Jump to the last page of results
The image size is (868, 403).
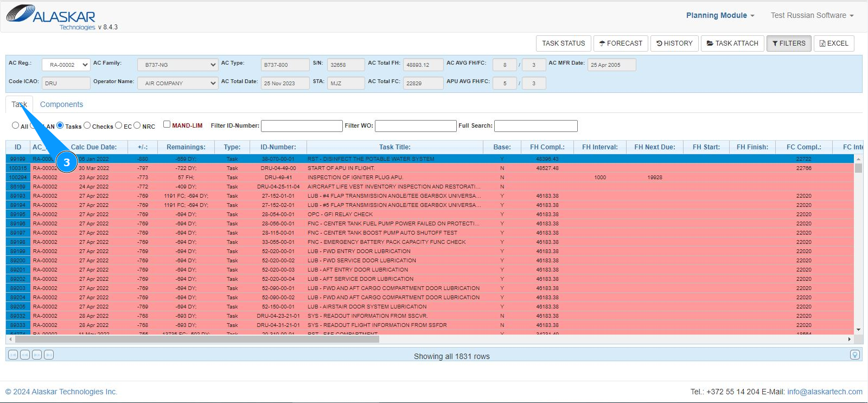(x=49, y=355)
